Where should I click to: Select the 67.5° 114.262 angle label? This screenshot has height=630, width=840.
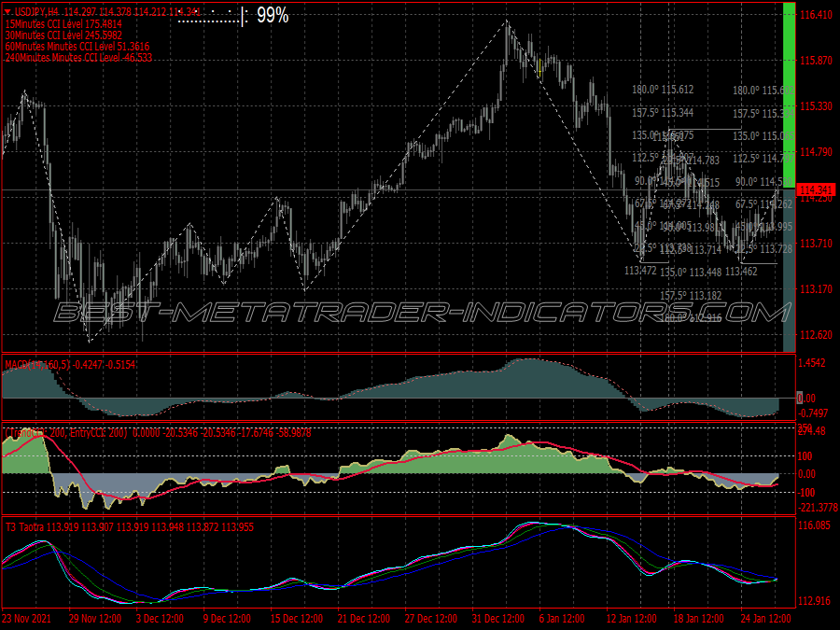[763, 204]
